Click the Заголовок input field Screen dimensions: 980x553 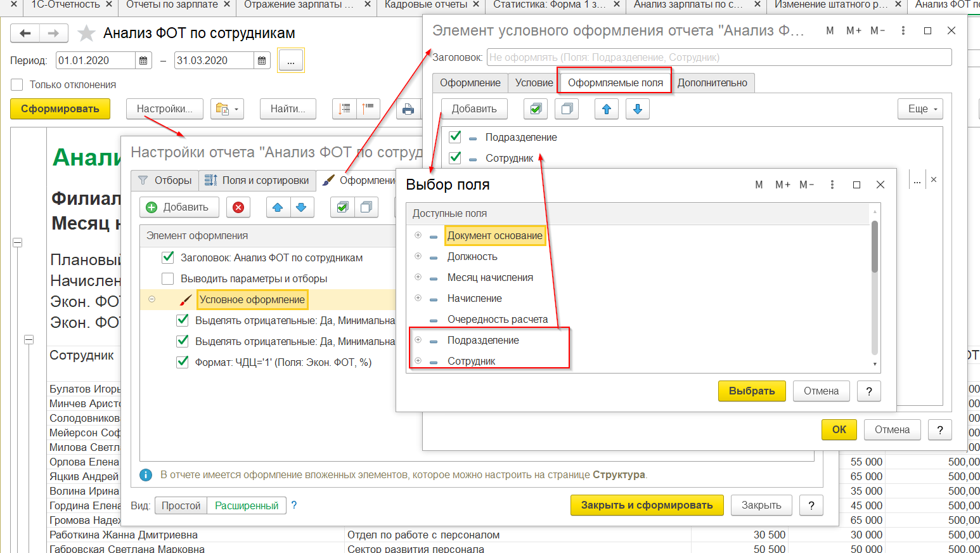(x=719, y=57)
